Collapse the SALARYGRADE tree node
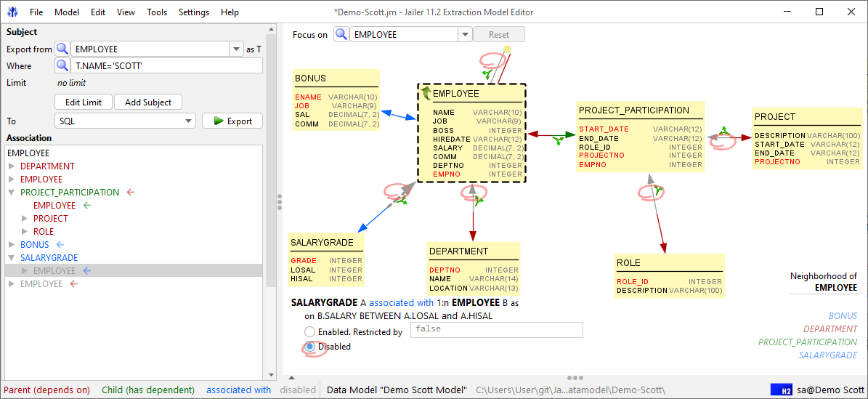The height and width of the screenshot is (399, 868). (12, 258)
